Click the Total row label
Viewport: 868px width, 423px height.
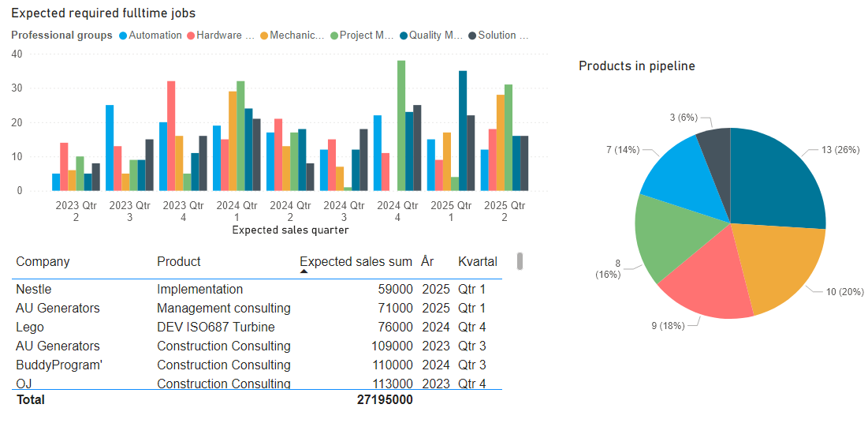pyautogui.click(x=31, y=399)
